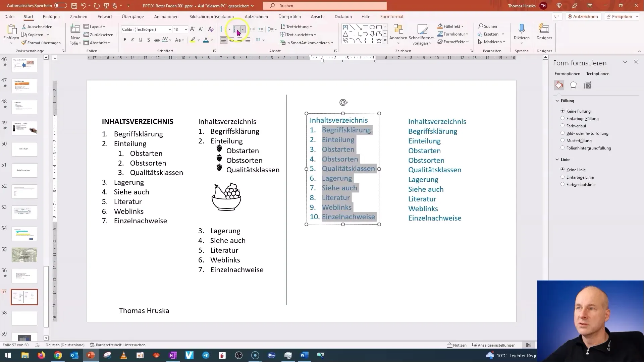The image size is (644, 362).
Task: Click the Increase Font Size icon
Action: (x=193, y=29)
